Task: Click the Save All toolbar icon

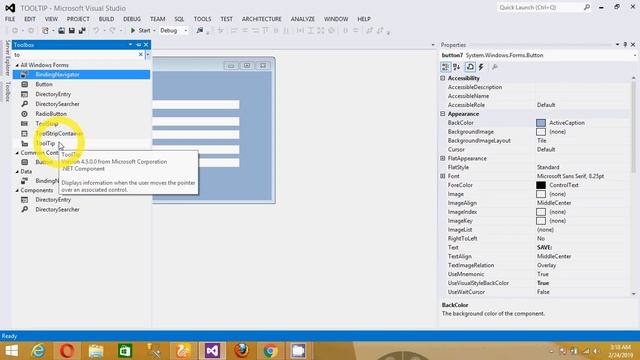Action: coord(82,31)
